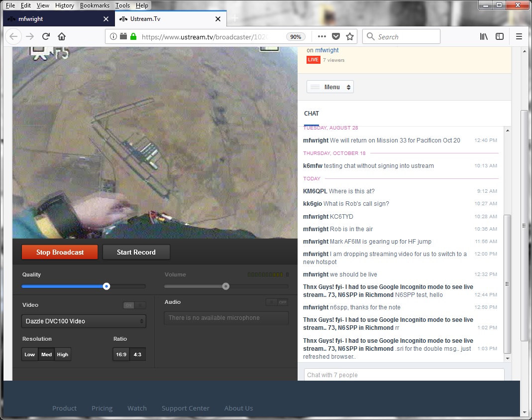Click the Quality slider handle
Image resolution: width=532 pixels, height=420 pixels.
(x=106, y=286)
